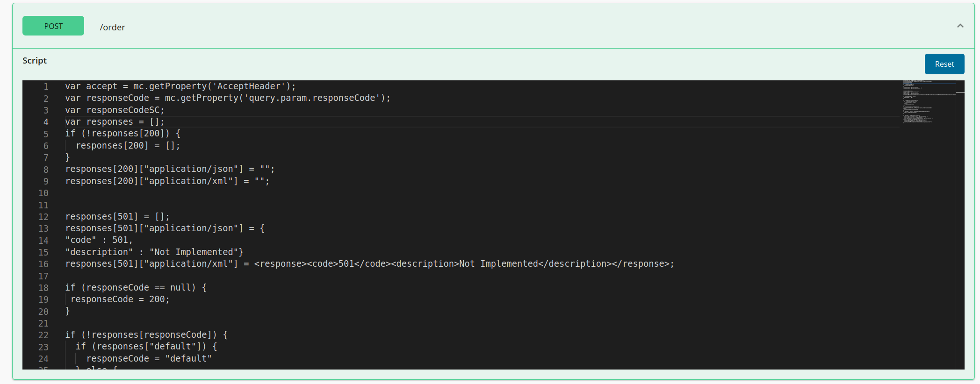Viewport: 980px width, 384px height.
Task: Click the editor vertical scrollbar
Action: [960, 225]
